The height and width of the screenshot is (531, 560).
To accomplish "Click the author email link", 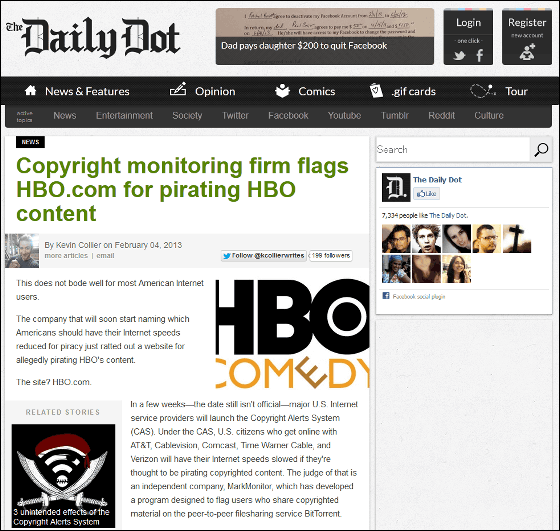I will coord(105,256).
